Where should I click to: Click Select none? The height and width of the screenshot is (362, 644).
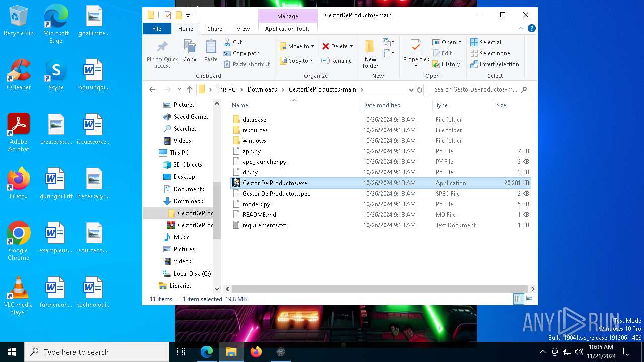pos(490,53)
